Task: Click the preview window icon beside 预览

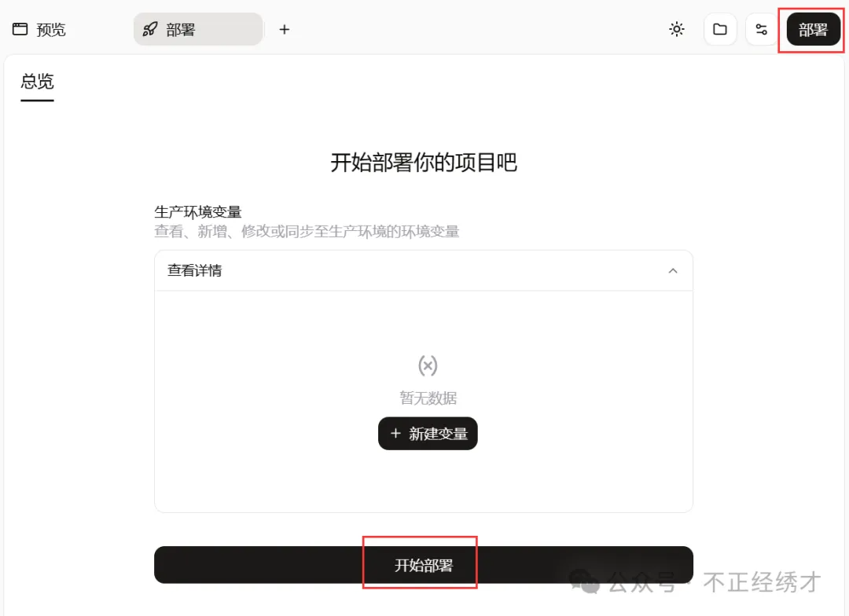Action: click(x=20, y=29)
